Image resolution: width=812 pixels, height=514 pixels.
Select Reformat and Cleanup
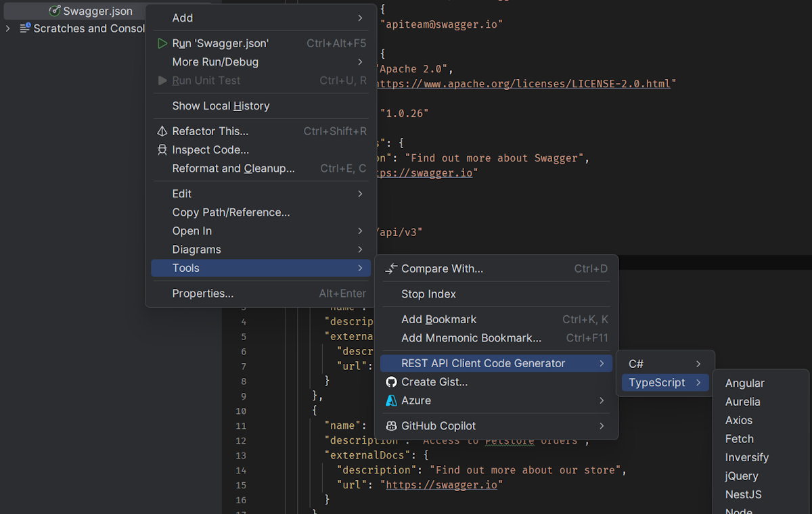click(x=261, y=168)
